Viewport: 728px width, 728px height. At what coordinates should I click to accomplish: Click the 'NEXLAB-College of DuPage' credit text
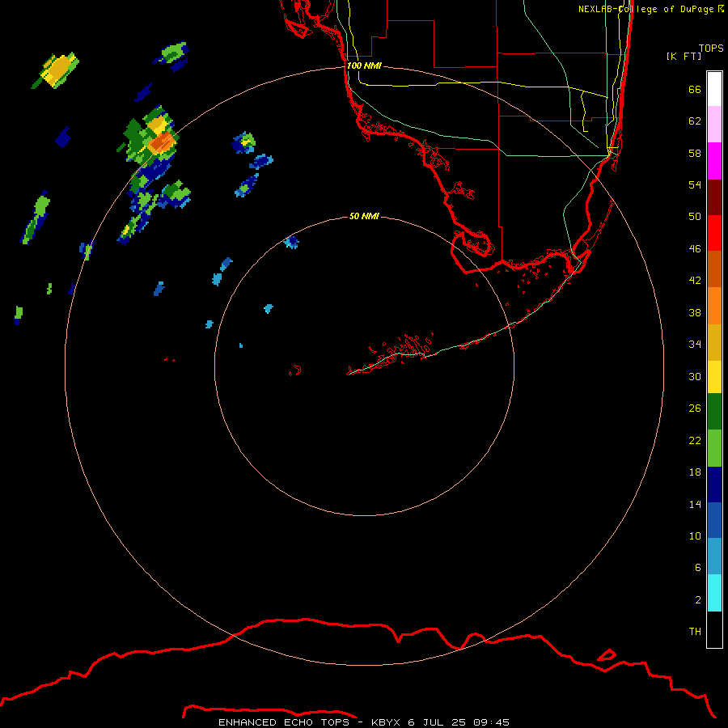(645, 9)
